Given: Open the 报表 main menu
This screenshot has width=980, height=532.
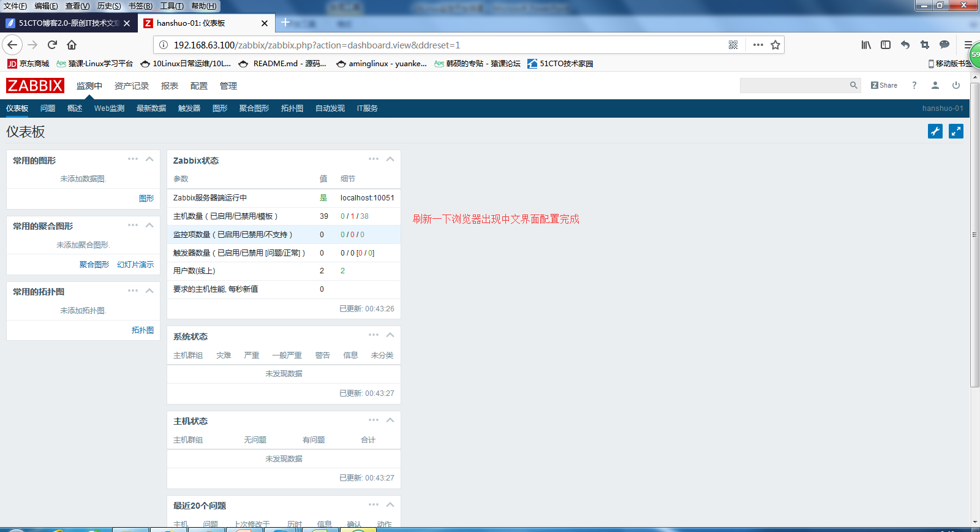Looking at the screenshot, I should [170, 86].
